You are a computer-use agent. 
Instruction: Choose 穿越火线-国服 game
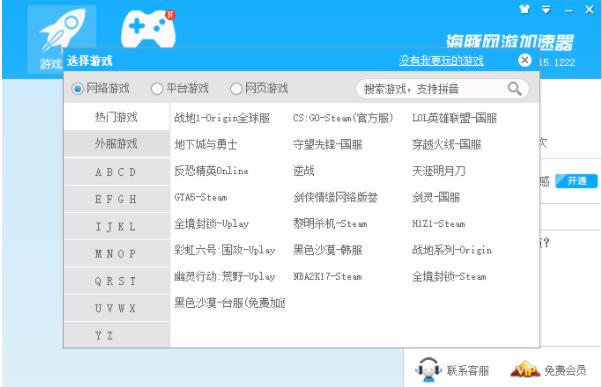(447, 144)
